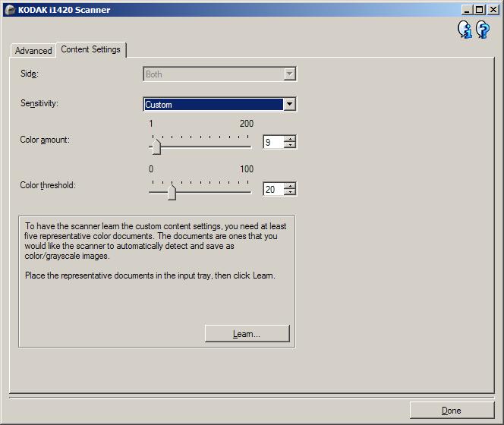The image size is (504, 425).
Task: Switch to the Advanced tab
Action: point(33,51)
